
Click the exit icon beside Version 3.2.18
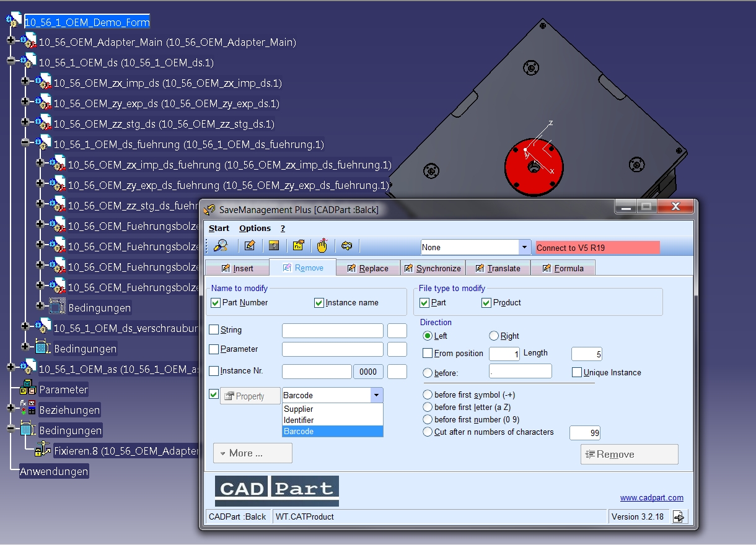point(679,517)
